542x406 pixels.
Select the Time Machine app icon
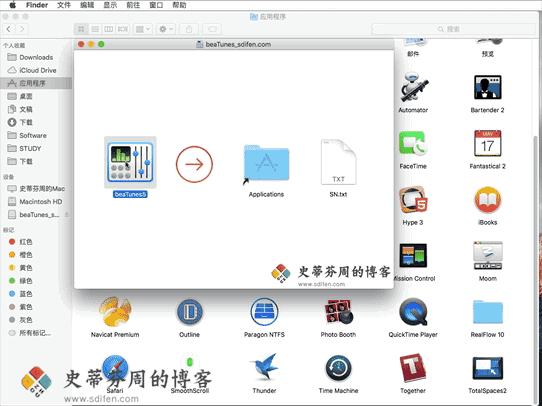click(x=338, y=368)
